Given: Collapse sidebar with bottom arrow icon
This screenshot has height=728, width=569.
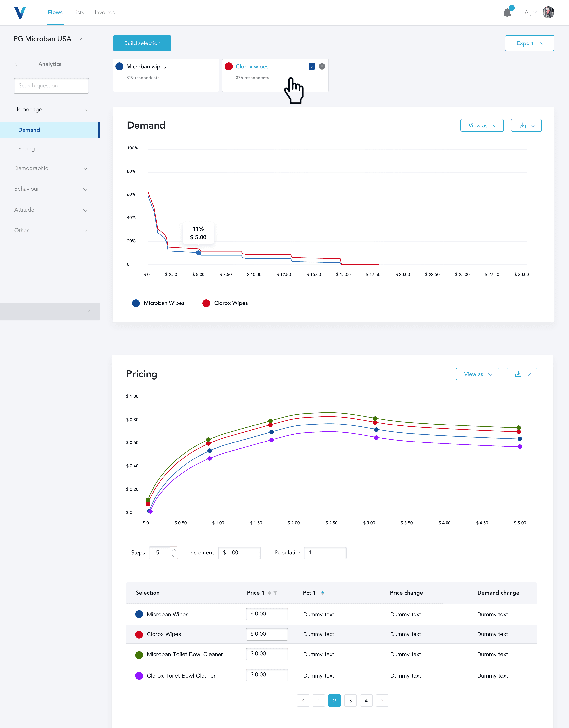Looking at the screenshot, I should point(89,311).
